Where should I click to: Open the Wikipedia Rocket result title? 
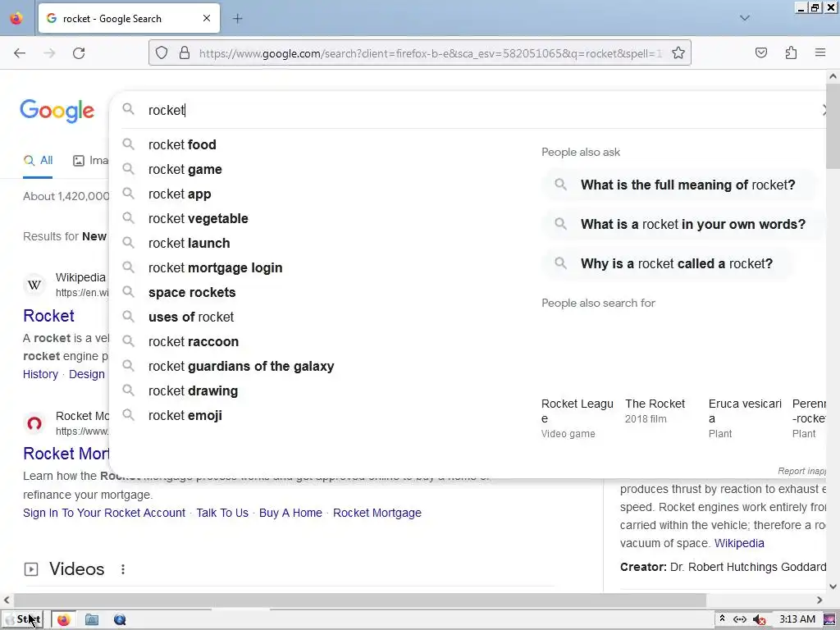[48, 316]
